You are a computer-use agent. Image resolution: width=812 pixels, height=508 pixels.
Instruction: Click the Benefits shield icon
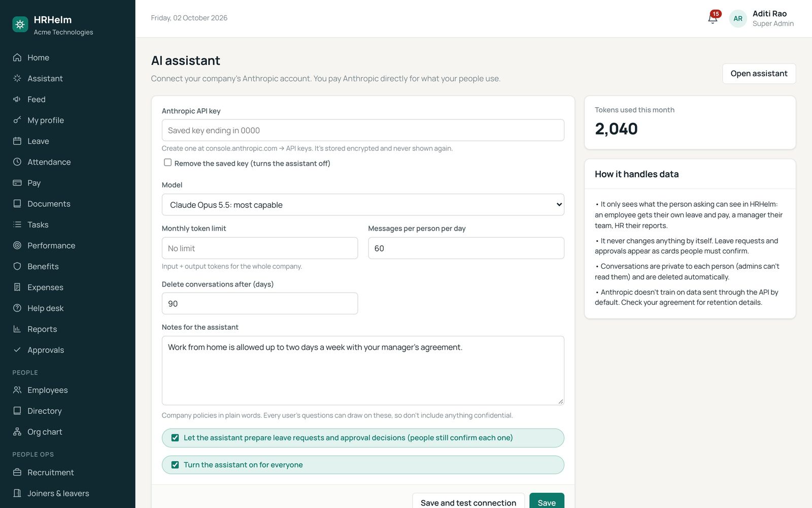click(17, 266)
